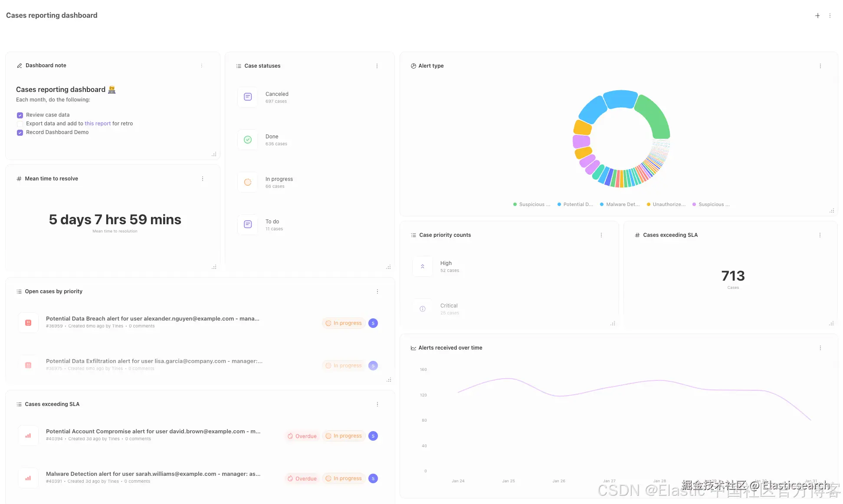Uncheck the Review case data checkbox

point(20,115)
